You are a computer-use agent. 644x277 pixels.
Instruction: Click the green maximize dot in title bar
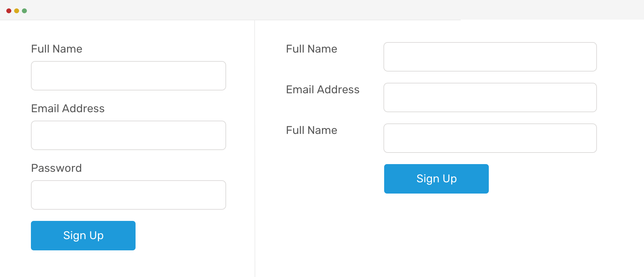point(25,11)
